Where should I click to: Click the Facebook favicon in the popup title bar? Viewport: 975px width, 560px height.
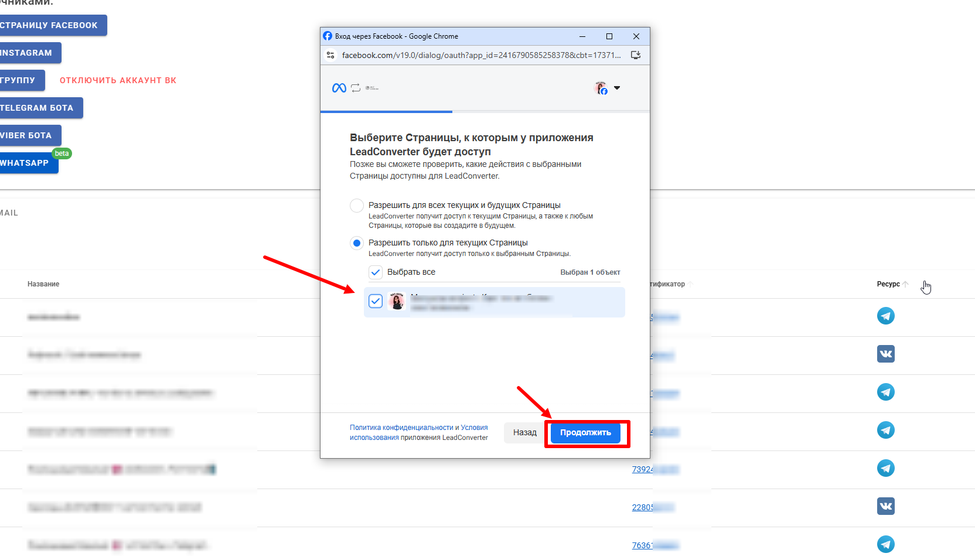[328, 36]
